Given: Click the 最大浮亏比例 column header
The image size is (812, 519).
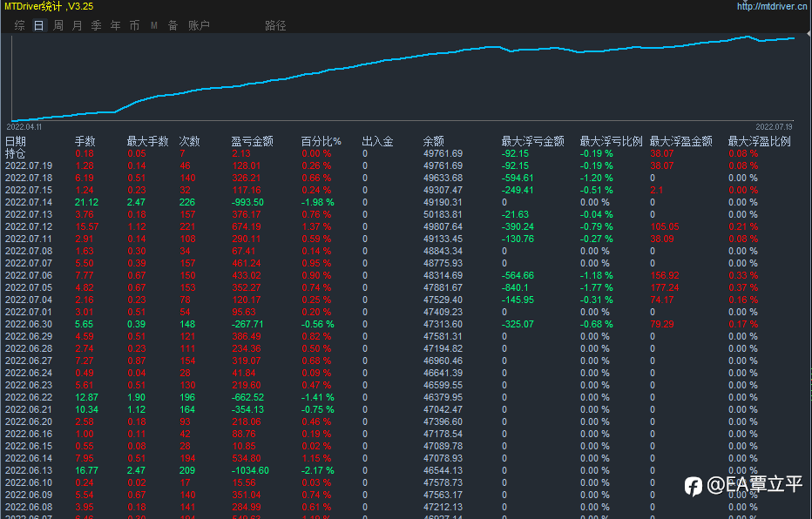Looking at the screenshot, I should (x=611, y=141).
